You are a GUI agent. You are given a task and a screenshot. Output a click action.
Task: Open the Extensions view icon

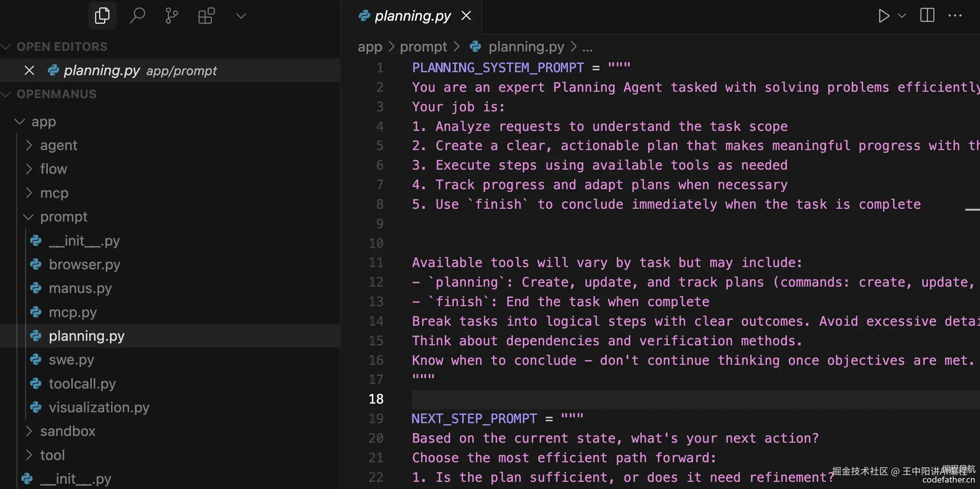coord(206,16)
